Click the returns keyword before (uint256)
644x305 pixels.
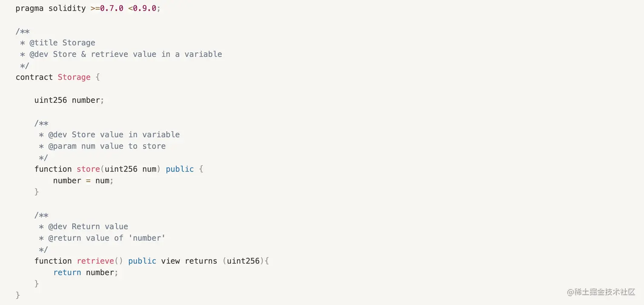201,261
